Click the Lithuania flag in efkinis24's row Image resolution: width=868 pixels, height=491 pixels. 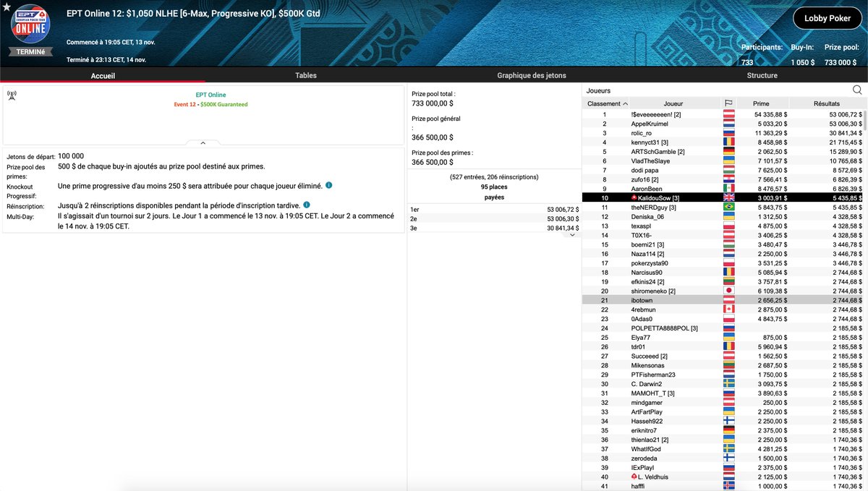(x=728, y=281)
